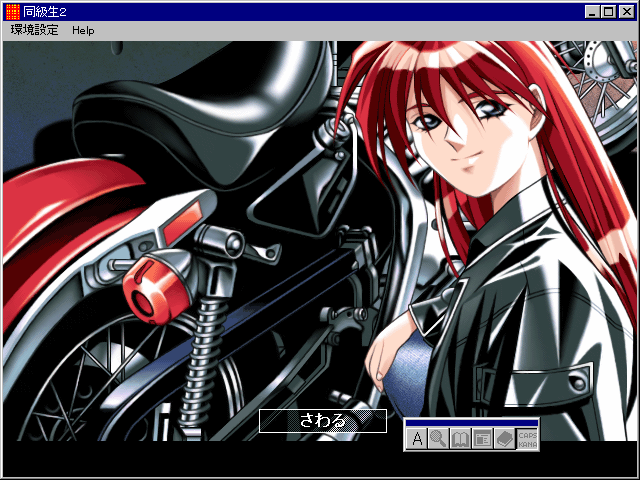This screenshot has height=480, width=640.
Task: Open the Help menu
Action: [83, 30]
